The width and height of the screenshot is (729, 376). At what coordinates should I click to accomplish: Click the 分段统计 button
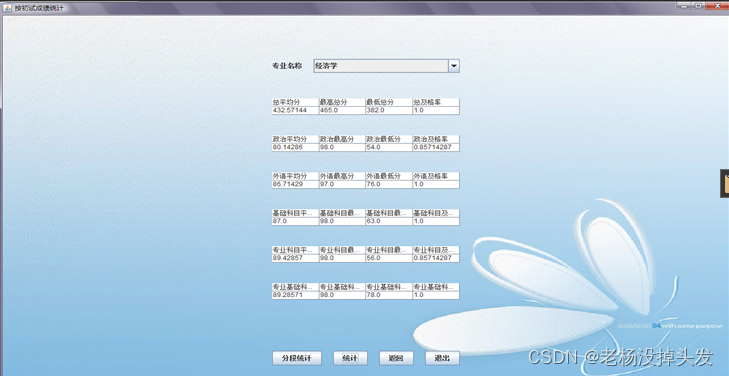297,358
